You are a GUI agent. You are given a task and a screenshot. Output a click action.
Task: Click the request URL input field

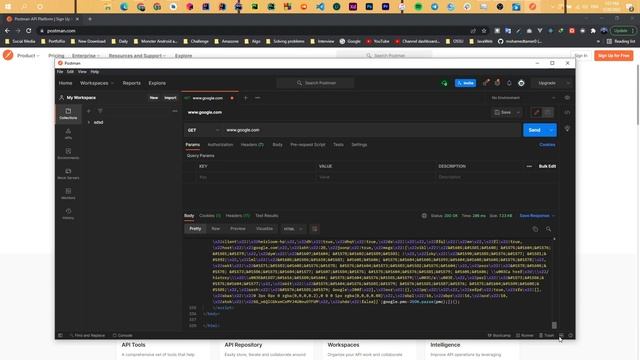(372, 130)
